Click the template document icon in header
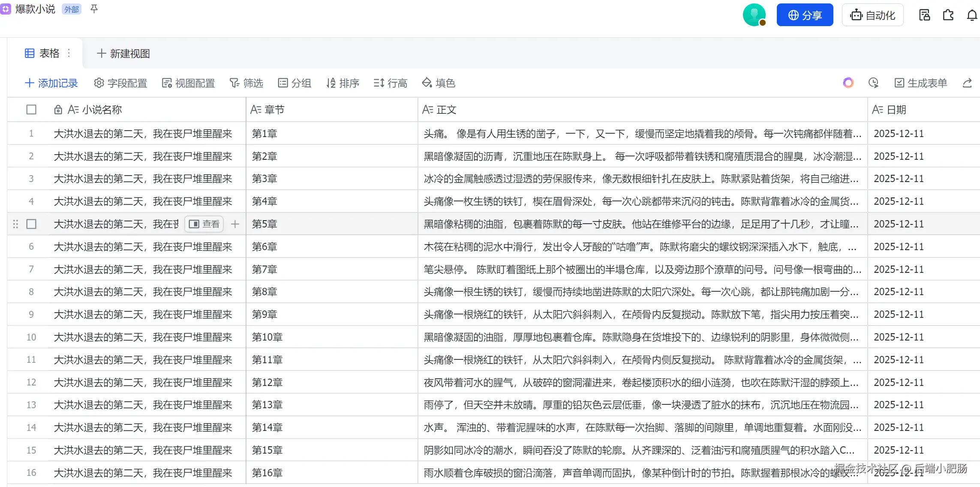 924,15
